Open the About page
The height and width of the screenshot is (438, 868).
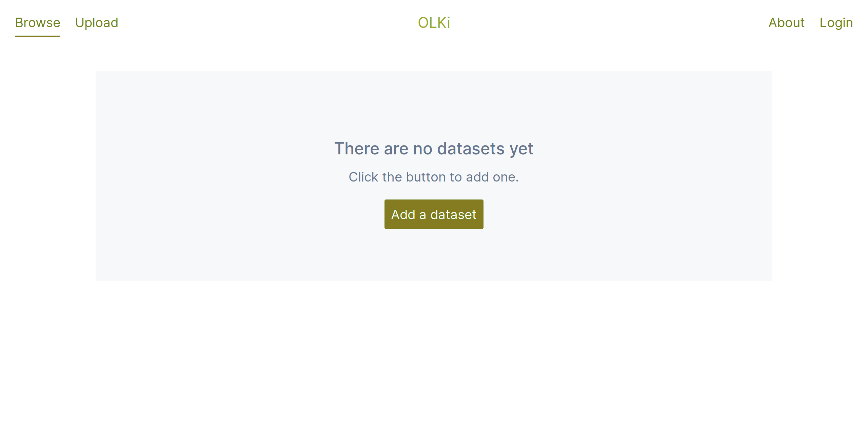(x=786, y=23)
